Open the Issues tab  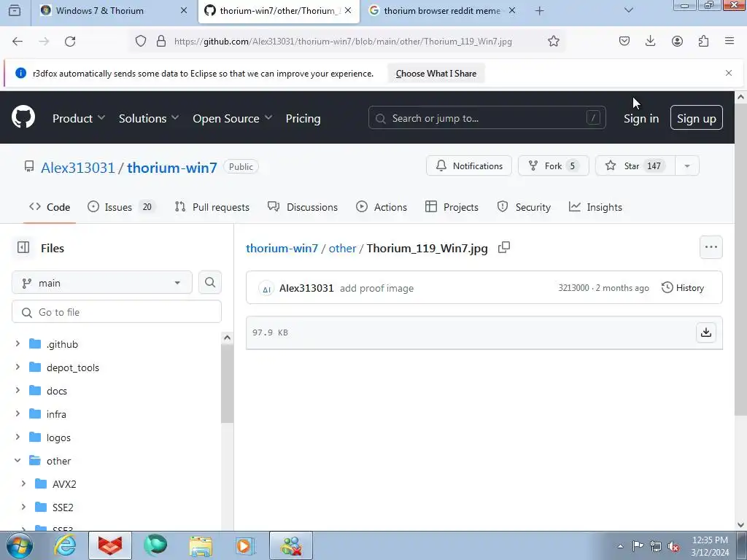[122, 207]
